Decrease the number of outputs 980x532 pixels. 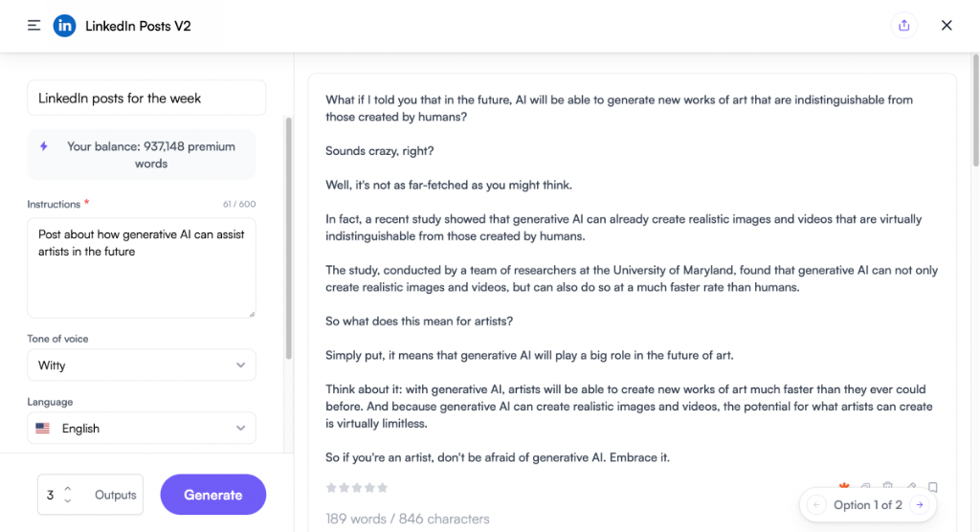pos(68,500)
